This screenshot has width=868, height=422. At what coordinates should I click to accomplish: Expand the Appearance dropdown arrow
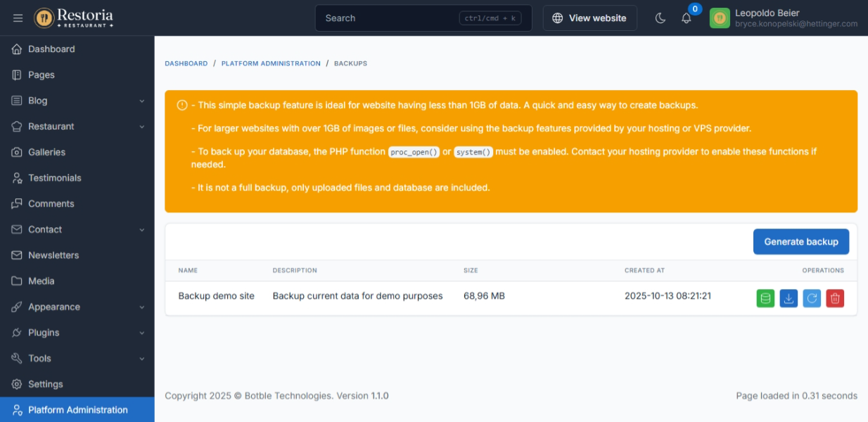141,307
